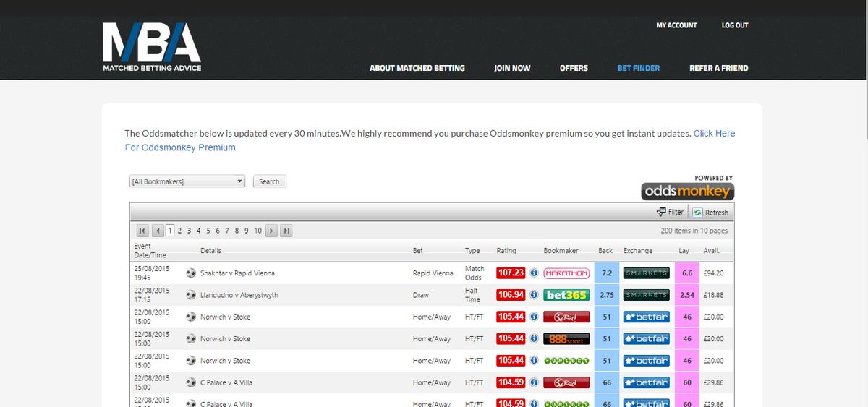Viewport: 868px width, 407px height.
Task: Click Betfair logo in the 888sport row
Action: [x=647, y=338]
